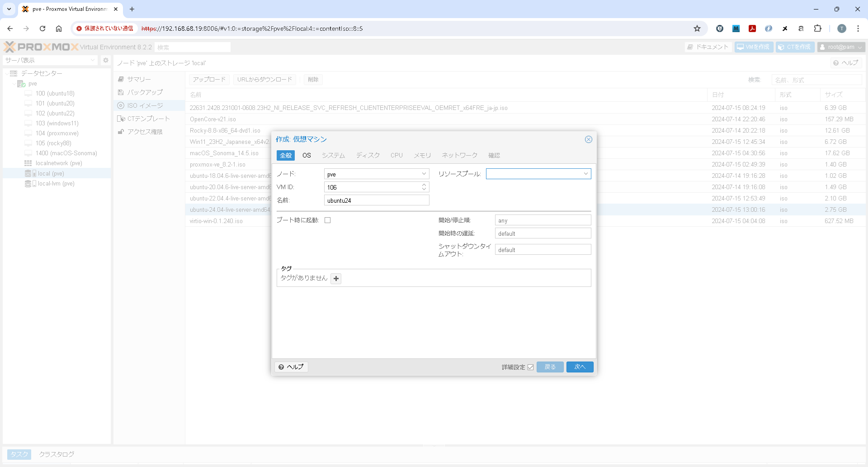The width and height of the screenshot is (868, 467).
Task: Click the ISO list search field
Action: coord(816,80)
